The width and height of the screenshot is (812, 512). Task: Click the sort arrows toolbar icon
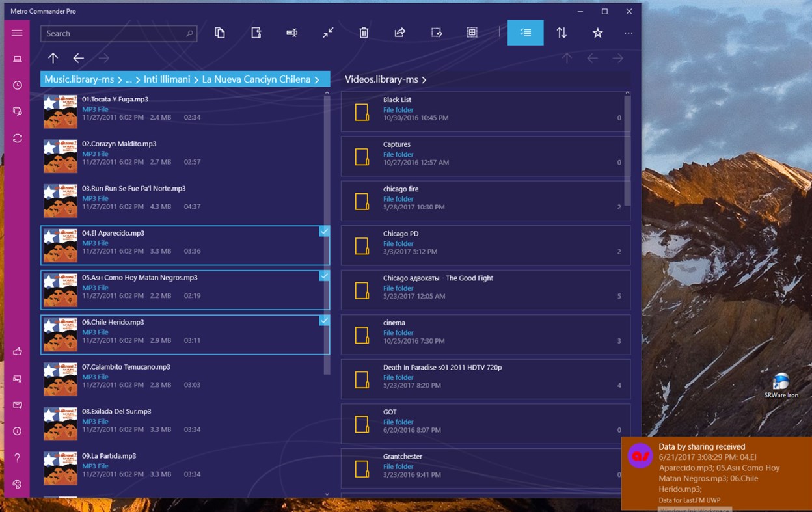coord(562,33)
